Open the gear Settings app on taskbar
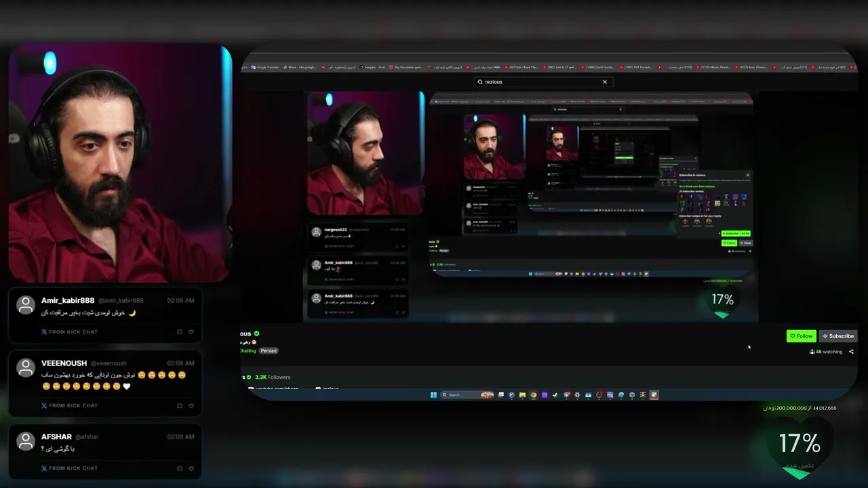The width and height of the screenshot is (868, 488). pos(577,395)
